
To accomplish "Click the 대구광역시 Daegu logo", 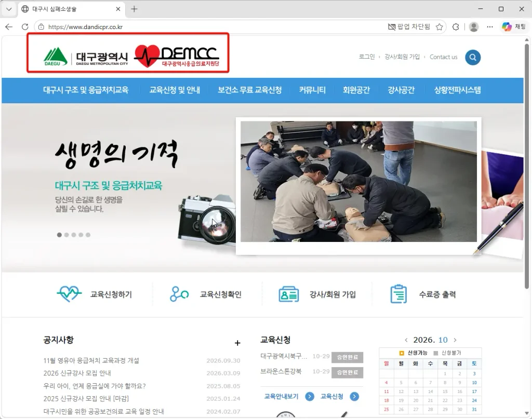I will pyautogui.click(x=86, y=57).
